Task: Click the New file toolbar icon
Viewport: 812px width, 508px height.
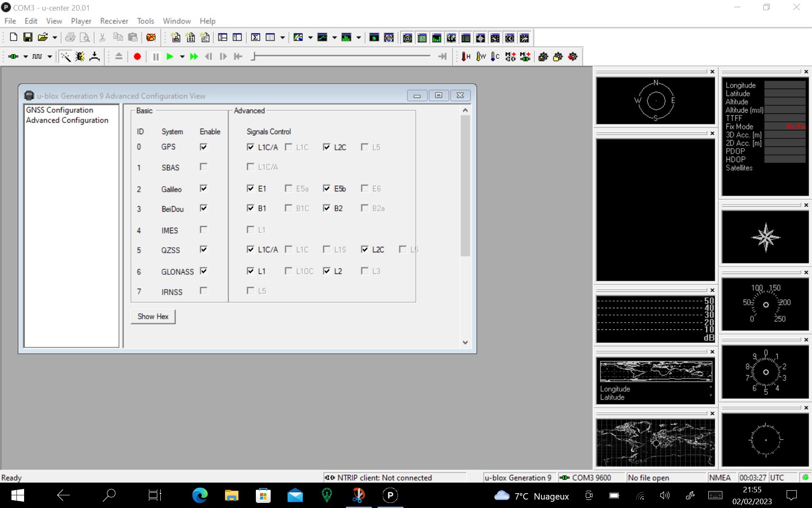Action: 13,37
